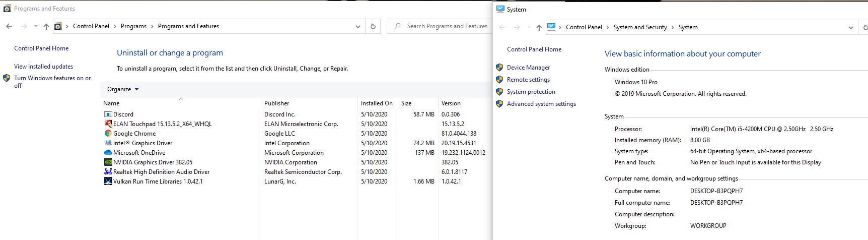Click the Realtek Audio Driver icon

point(108,172)
